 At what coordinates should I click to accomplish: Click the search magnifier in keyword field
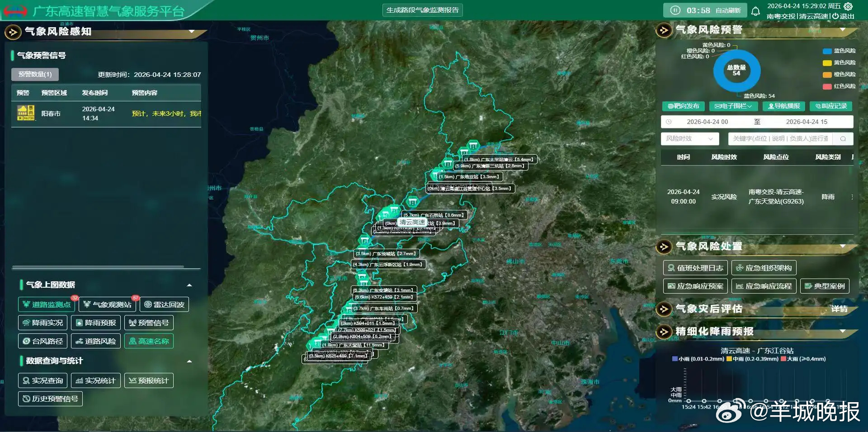coord(843,139)
